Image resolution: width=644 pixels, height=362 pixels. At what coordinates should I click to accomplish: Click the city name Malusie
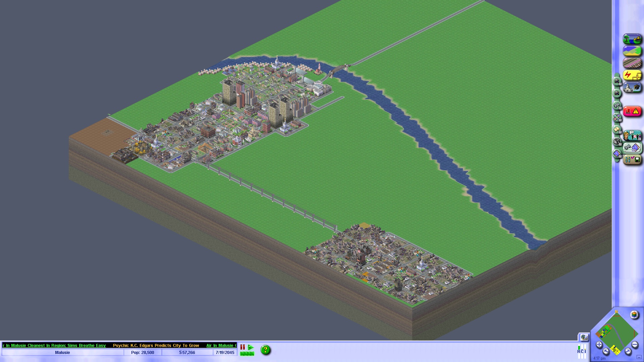click(62, 353)
